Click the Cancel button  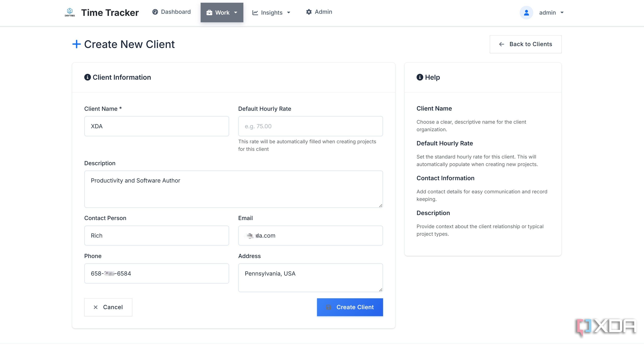[108, 307]
